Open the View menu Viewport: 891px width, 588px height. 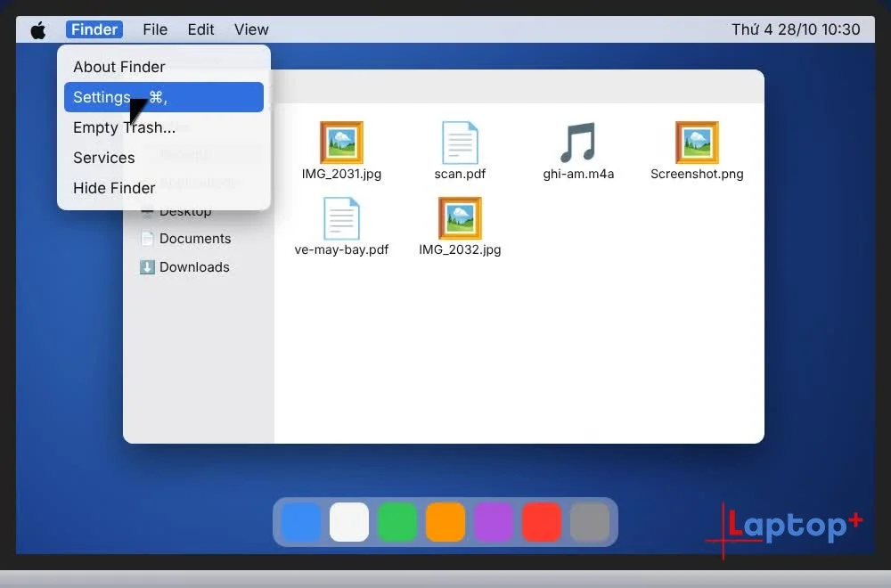point(251,29)
